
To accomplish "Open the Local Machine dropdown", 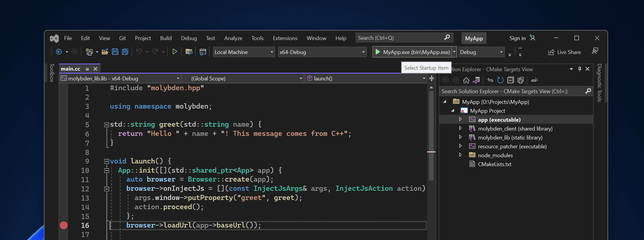I will pos(244,52).
